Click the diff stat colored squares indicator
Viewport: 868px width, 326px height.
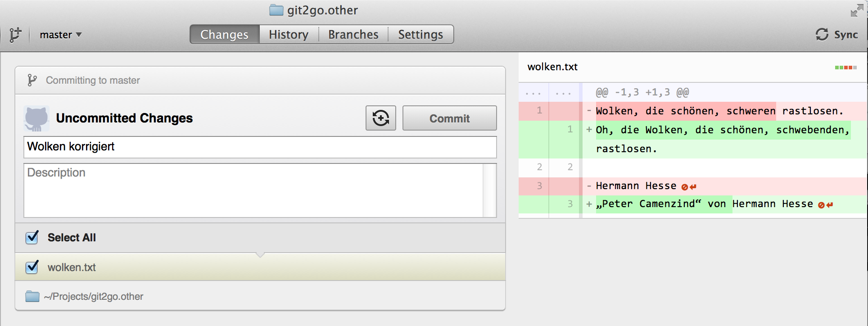tap(846, 68)
